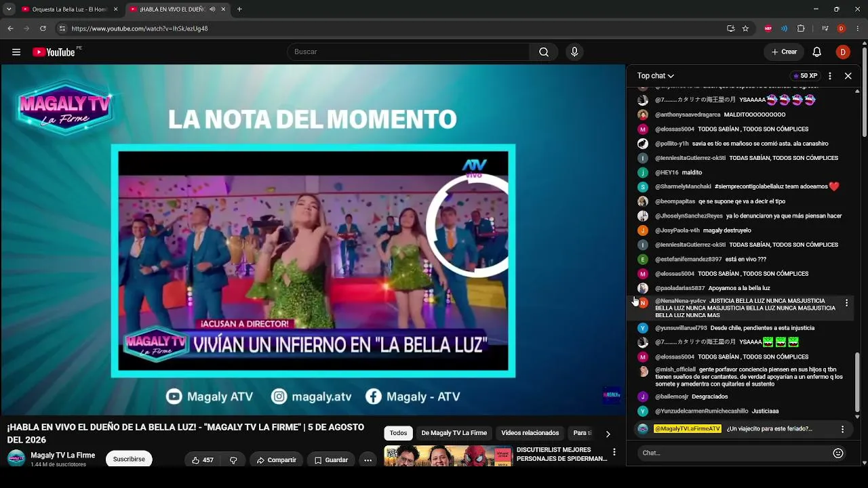
Task: Dislike the video with the thumbs-down button
Action: click(233, 460)
